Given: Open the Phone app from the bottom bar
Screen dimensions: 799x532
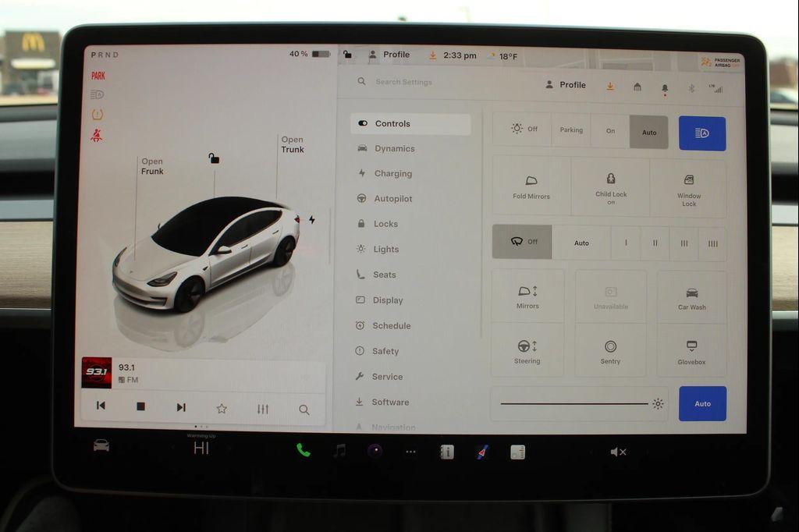Looking at the screenshot, I should point(304,451).
